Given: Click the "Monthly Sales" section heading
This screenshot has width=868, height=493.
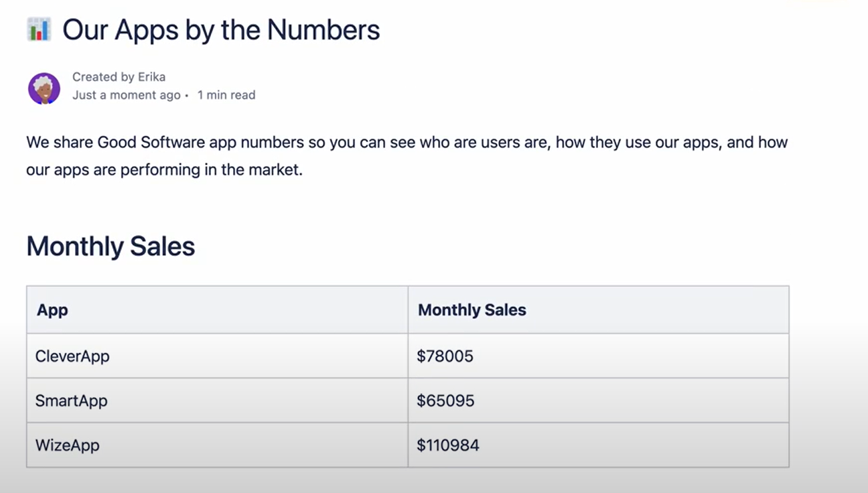Looking at the screenshot, I should 111,246.
